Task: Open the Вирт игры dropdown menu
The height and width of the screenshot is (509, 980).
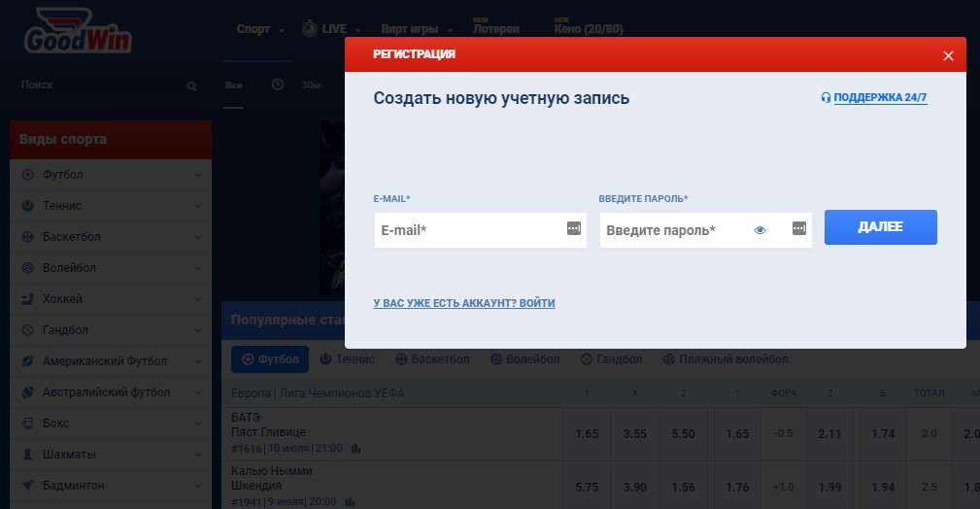Action: 417,29
